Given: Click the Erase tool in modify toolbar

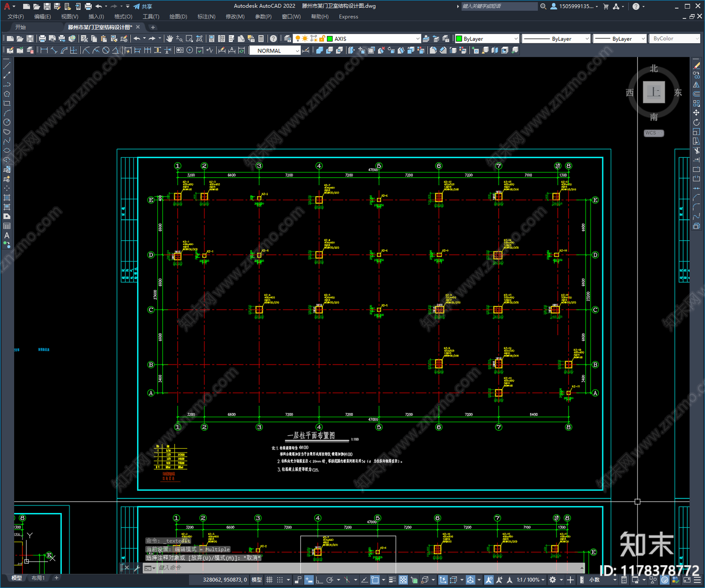Looking at the screenshot, I should pyautogui.click(x=696, y=66).
